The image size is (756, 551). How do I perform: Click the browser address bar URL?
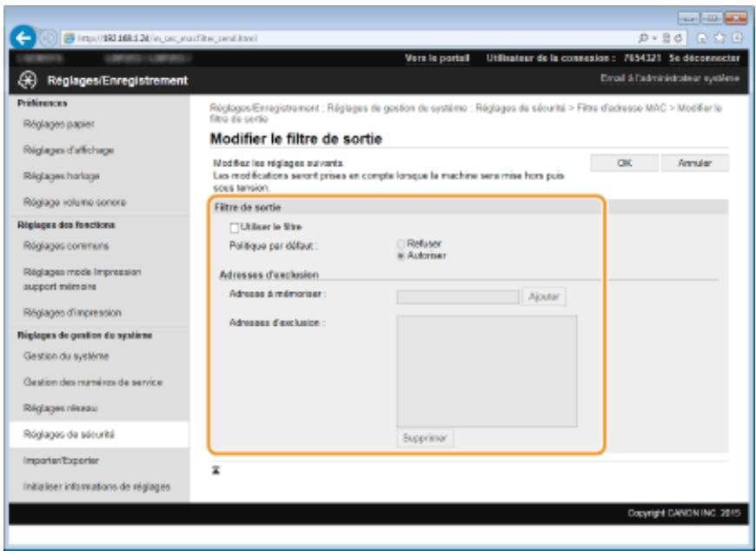coord(168,38)
